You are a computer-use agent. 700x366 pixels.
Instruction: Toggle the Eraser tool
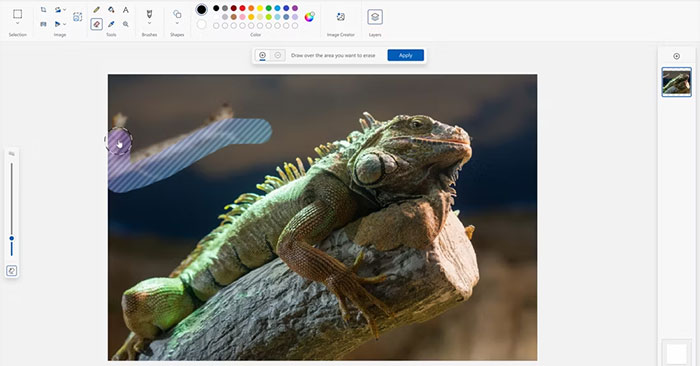coord(96,24)
